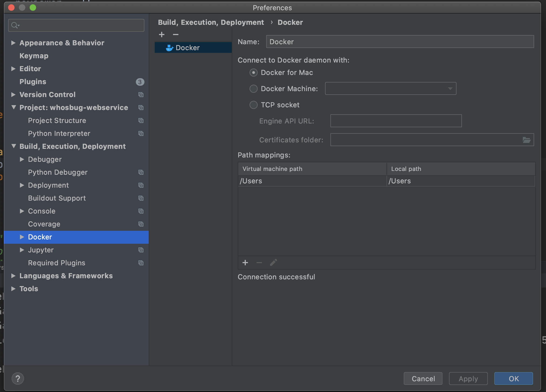Click project-level icon beside Version Control

click(141, 95)
